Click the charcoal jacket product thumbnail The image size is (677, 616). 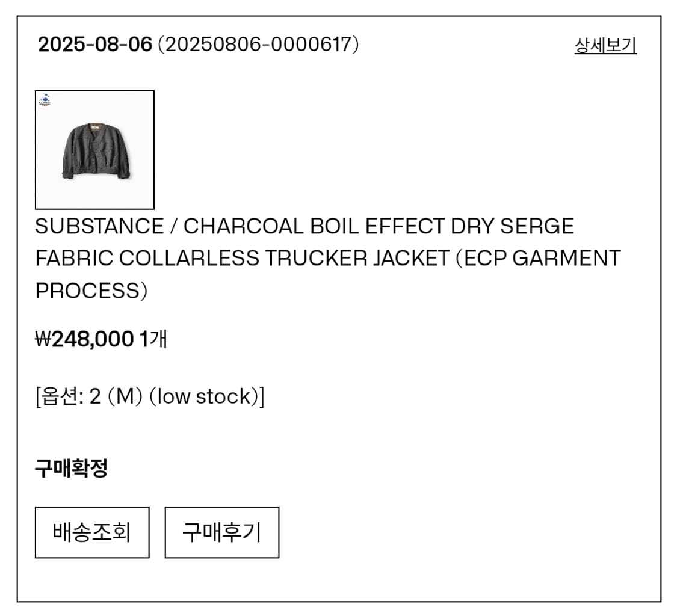[94, 151]
